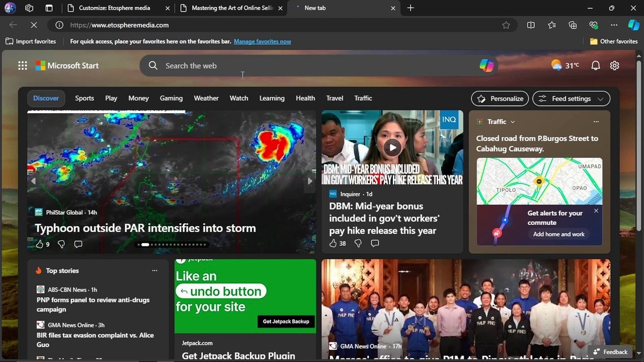Image resolution: width=644 pixels, height=362 pixels.
Task: Open Settings and more ellipsis menu
Action: click(614, 25)
